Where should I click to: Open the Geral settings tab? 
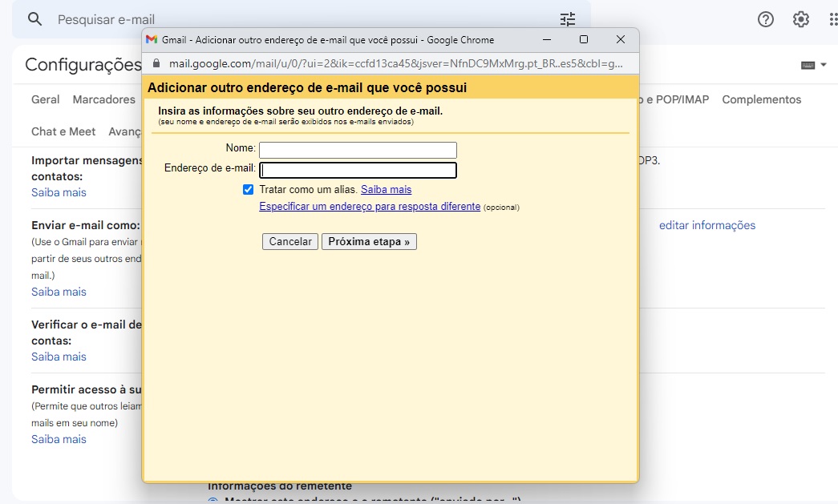click(x=46, y=99)
